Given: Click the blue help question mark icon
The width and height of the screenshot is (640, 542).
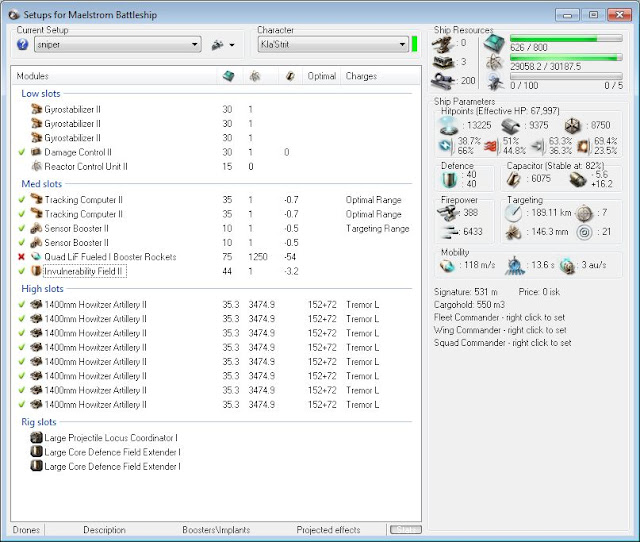Looking at the screenshot, I should point(22,44).
